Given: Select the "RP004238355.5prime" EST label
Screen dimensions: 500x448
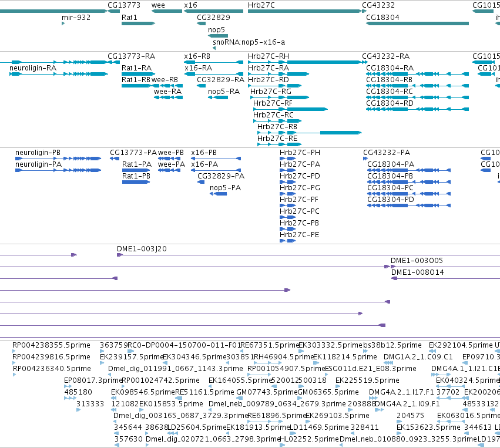Looking at the screenshot, I should point(51,345).
